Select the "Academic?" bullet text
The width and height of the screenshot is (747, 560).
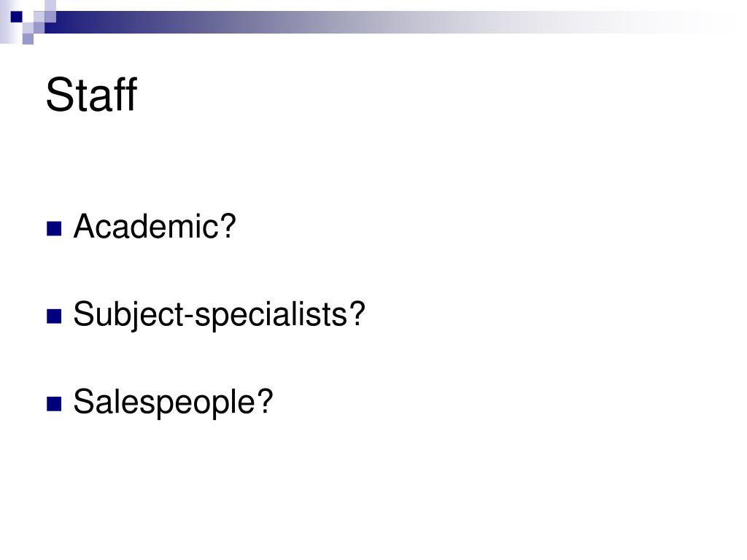155,226
